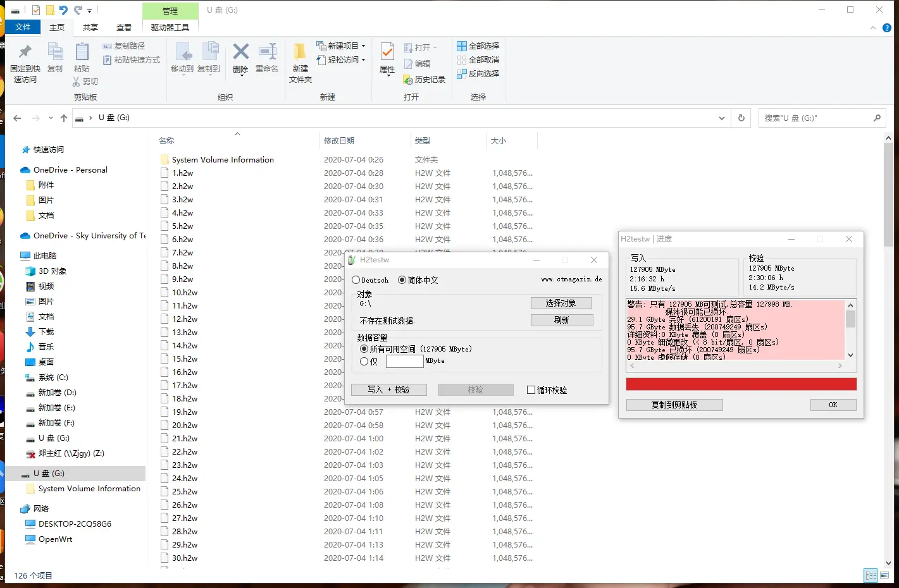Open the 文件 menu tab
899x588 pixels.
pyautogui.click(x=23, y=27)
